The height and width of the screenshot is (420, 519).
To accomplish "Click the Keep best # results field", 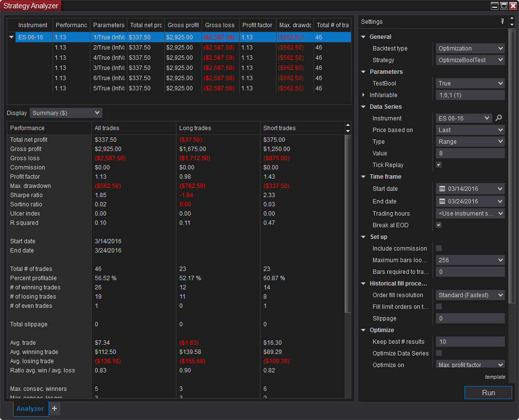I will pyautogui.click(x=470, y=342).
